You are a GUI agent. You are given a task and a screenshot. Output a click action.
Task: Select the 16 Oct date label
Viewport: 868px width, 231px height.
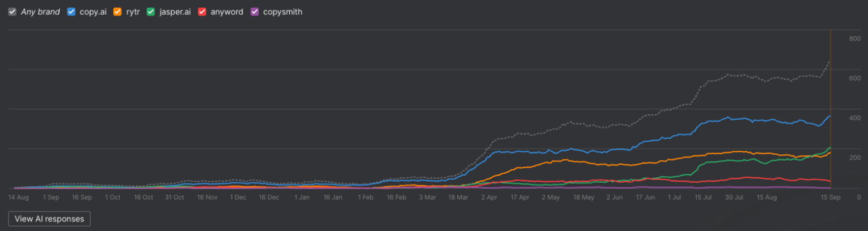[144, 197]
